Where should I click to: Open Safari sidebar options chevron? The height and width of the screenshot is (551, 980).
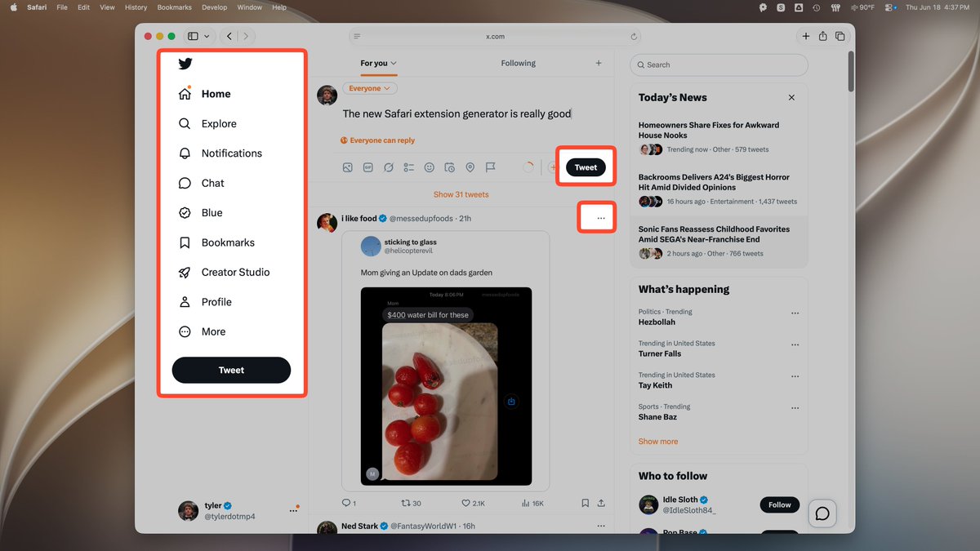pyautogui.click(x=207, y=36)
